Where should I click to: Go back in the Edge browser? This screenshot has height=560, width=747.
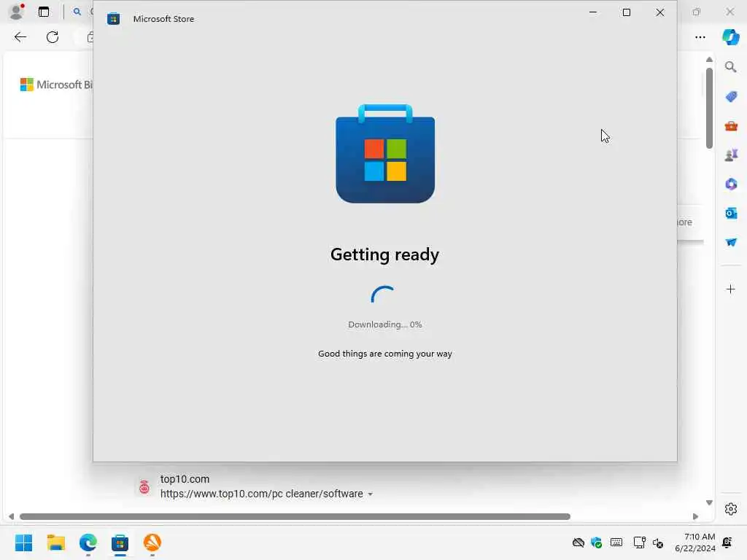tap(20, 37)
